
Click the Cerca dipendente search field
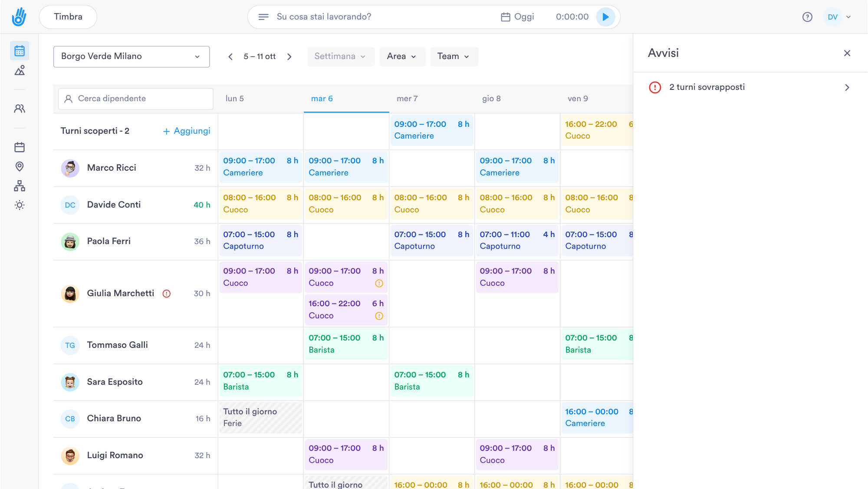pos(136,99)
